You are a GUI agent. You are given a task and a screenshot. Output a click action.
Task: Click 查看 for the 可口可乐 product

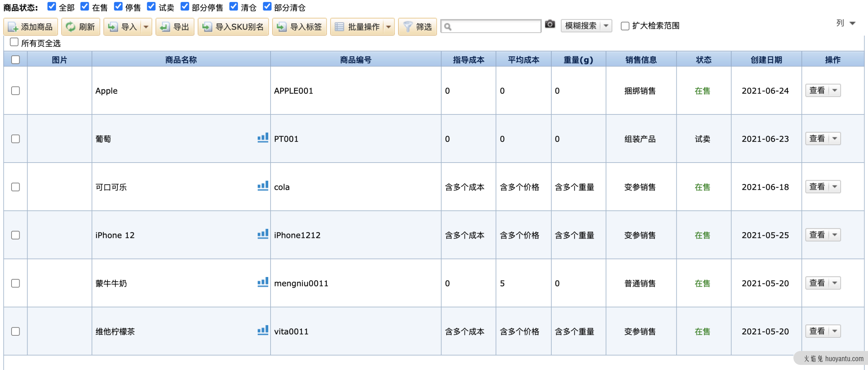817,187
